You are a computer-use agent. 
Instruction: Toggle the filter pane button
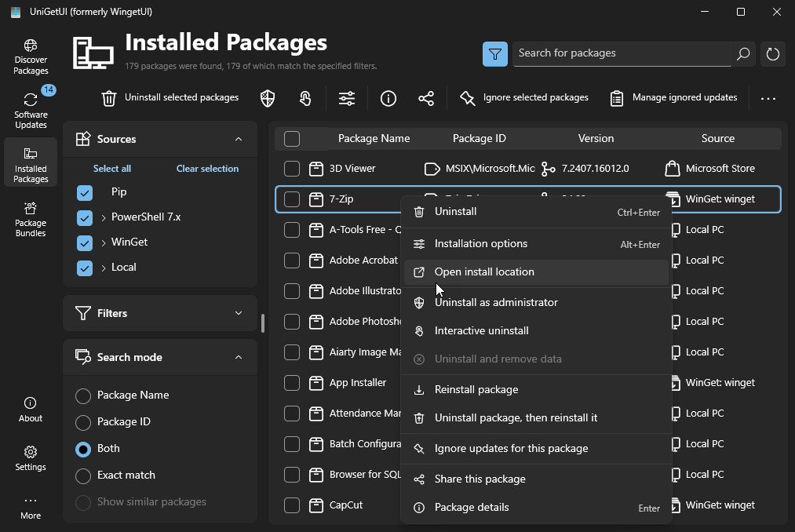(x=495, y=54)
